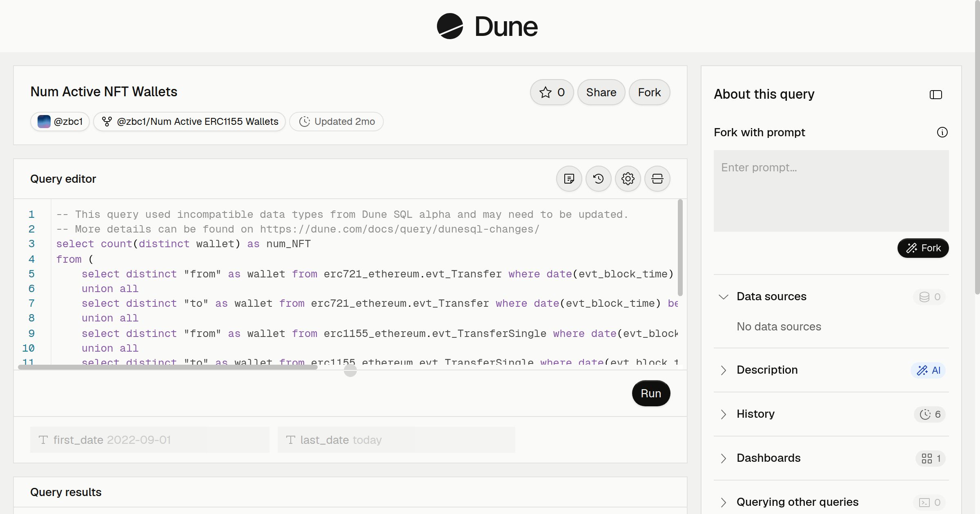
Task: Click the last_date parameter field
Action: click(396, 440)
